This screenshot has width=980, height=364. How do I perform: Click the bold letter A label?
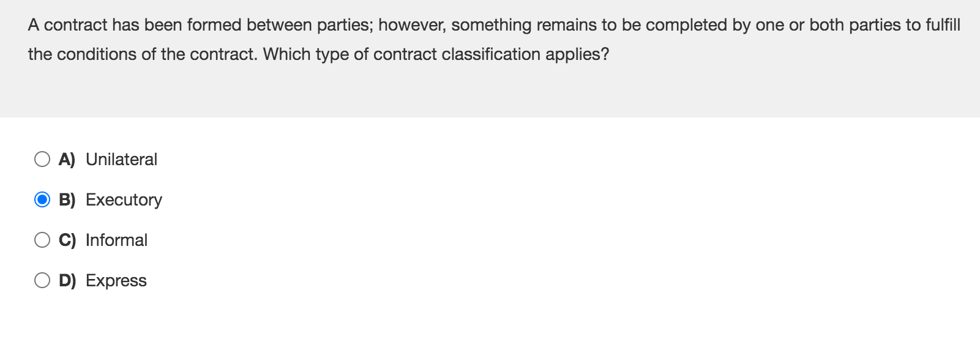[x=66, y=159]
